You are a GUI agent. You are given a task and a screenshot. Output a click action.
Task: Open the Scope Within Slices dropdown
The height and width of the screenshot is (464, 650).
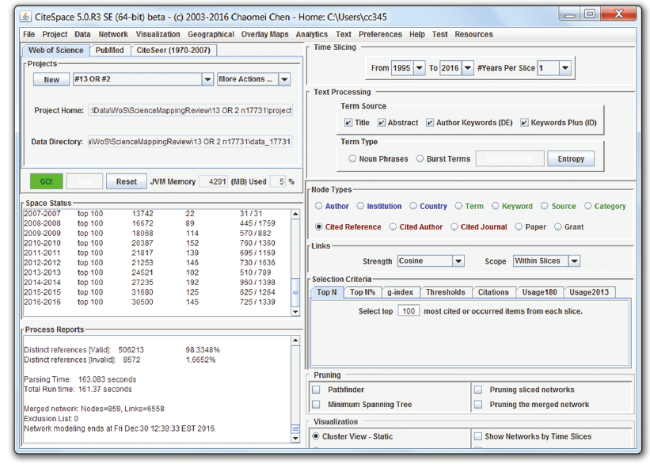pyautogui.click(x=574, y=261)
